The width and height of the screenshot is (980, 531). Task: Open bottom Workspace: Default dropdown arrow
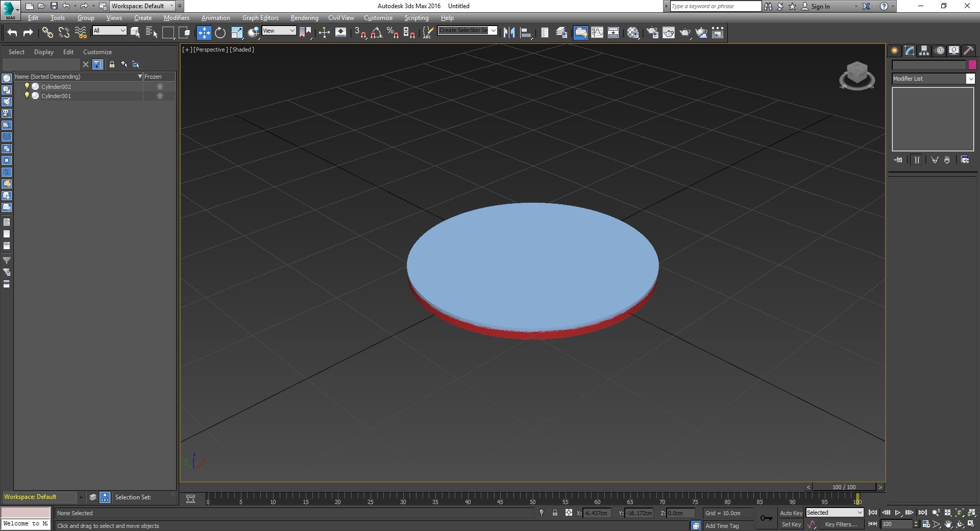click(81, 497)
